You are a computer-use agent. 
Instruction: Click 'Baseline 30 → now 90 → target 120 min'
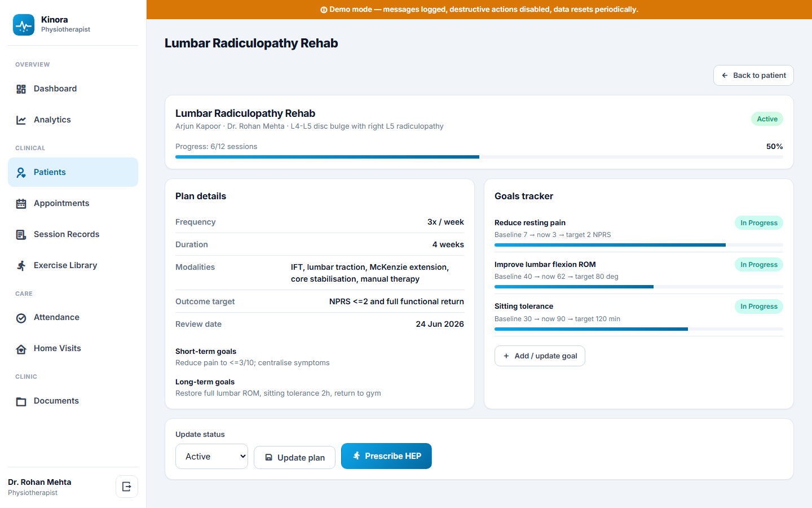(x=557, y=319)
